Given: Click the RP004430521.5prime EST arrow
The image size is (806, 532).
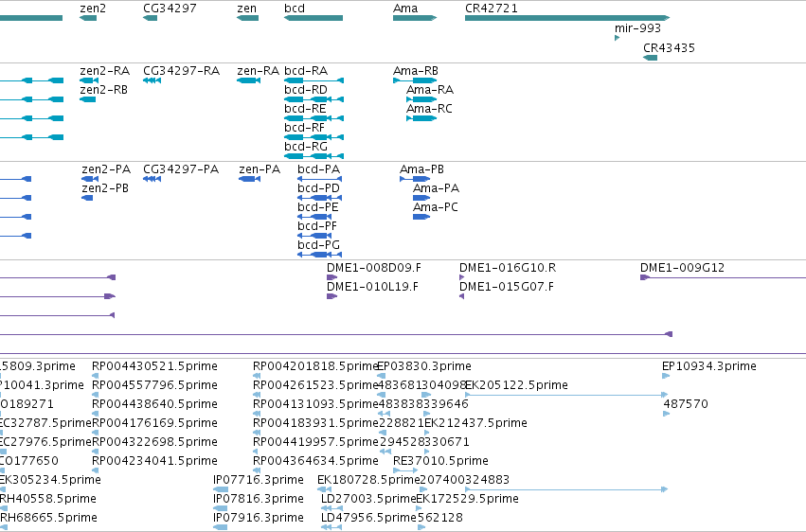Looking at the screenshot, I should tap(95, 376).
